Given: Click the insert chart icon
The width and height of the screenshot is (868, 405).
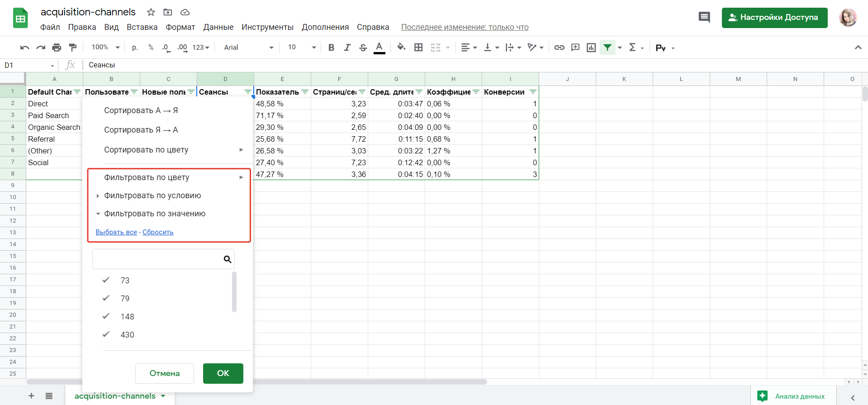Looking at the screenshot, I should (x=591, y=48).
